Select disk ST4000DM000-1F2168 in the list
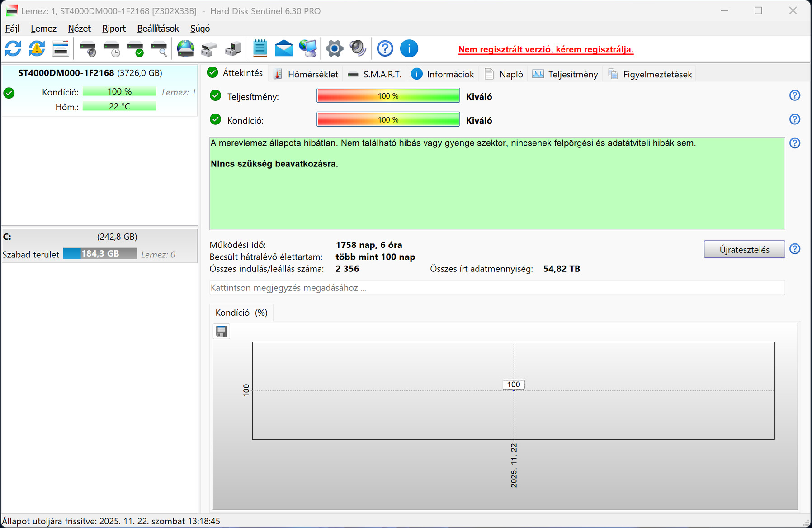812x528 pixels. point(99,90)
